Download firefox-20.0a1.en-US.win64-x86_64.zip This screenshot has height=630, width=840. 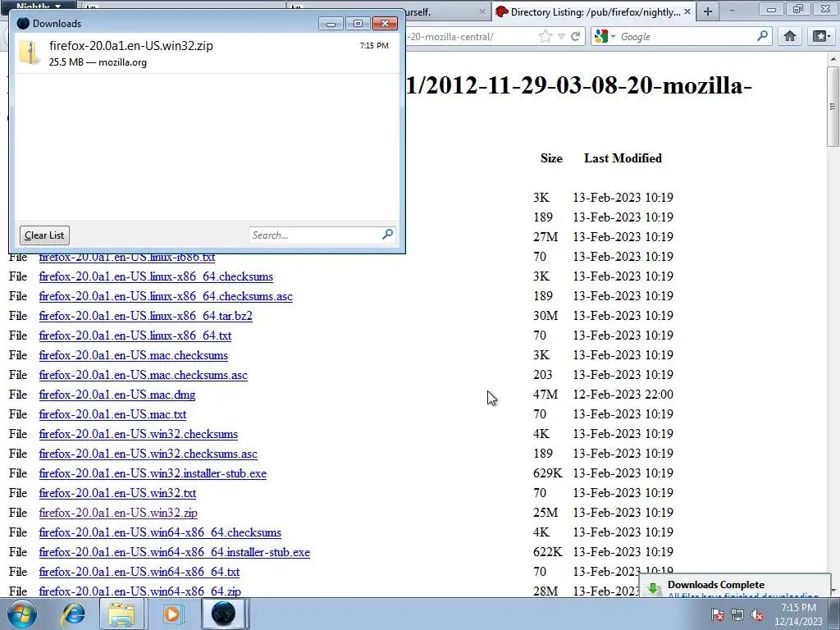coord(139,592)
